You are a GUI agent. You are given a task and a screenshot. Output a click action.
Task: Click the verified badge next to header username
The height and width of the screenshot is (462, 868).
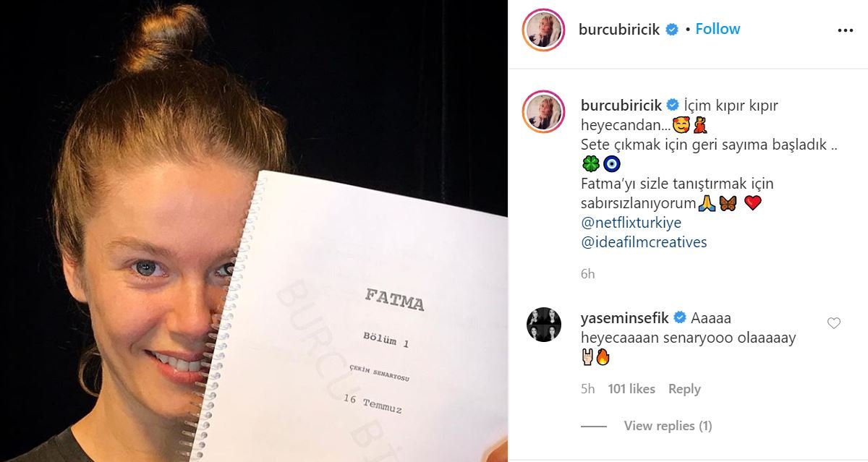(x=672, y=30)
